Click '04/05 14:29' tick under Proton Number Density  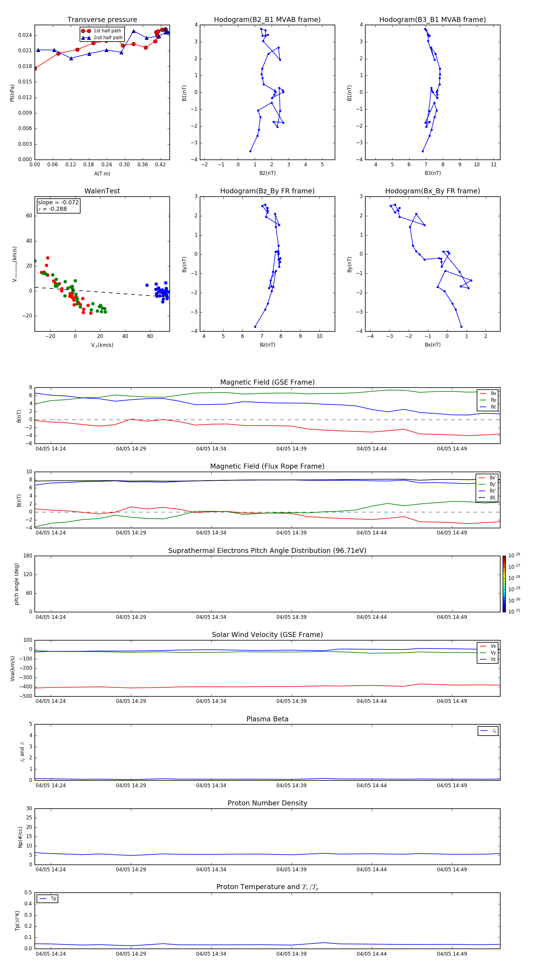click(x=131, y=870)
